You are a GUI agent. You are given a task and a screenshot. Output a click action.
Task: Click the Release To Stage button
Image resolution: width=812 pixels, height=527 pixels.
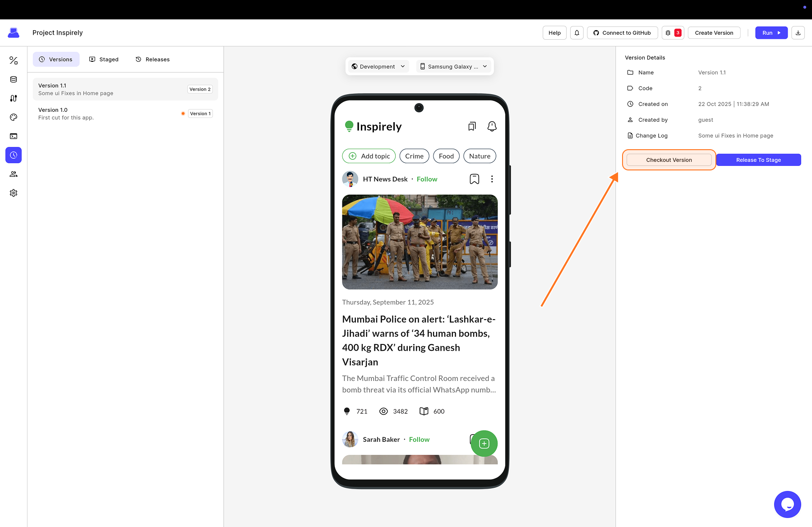click(x=758, y=160)
